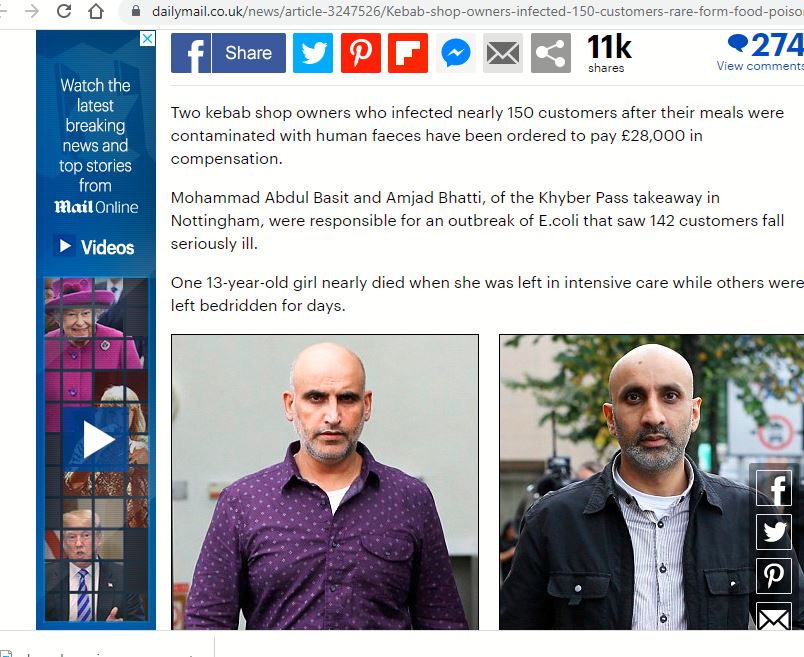Open View comments link
Viewport: 804px width, 657px height.
tap(760, 66)
